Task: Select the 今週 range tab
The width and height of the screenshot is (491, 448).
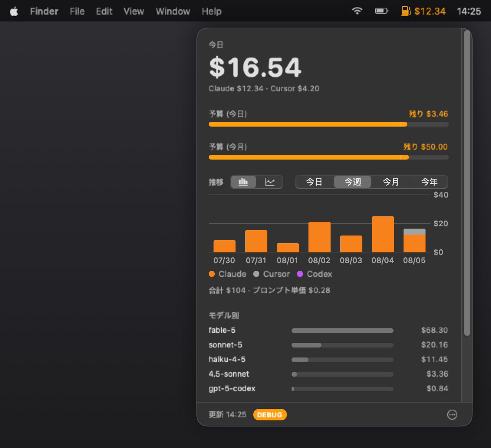Action: coord(353,182)
